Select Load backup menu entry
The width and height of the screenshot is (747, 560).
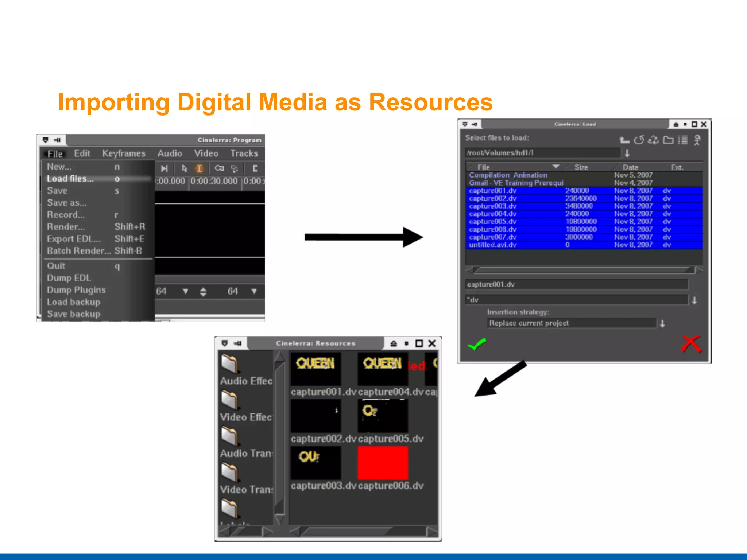97,302
